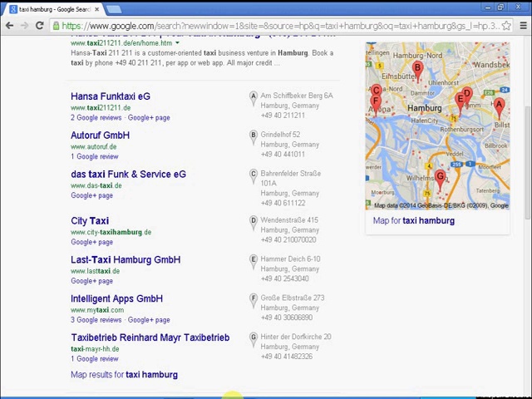Expand the dropdown arrow next to taxi211211.de URL
This screenshot has height=399, width=532.
tap(177, 43)
